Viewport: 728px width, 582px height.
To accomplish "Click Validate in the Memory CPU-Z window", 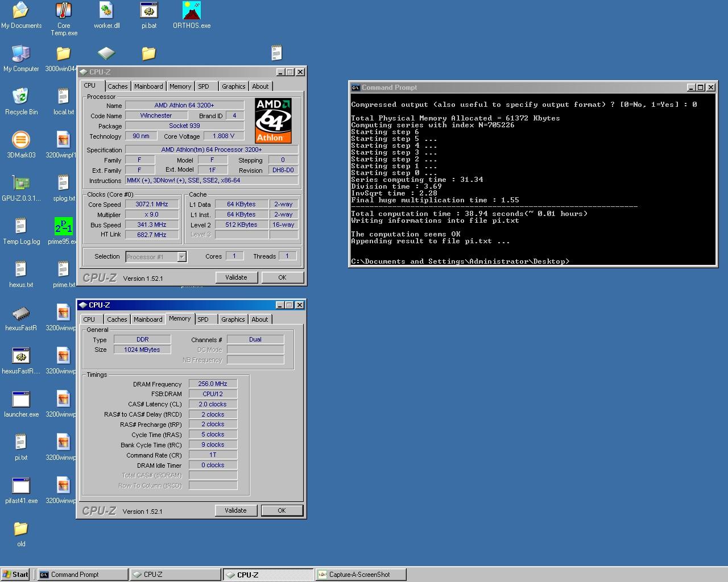I will [x=235, y=510].
